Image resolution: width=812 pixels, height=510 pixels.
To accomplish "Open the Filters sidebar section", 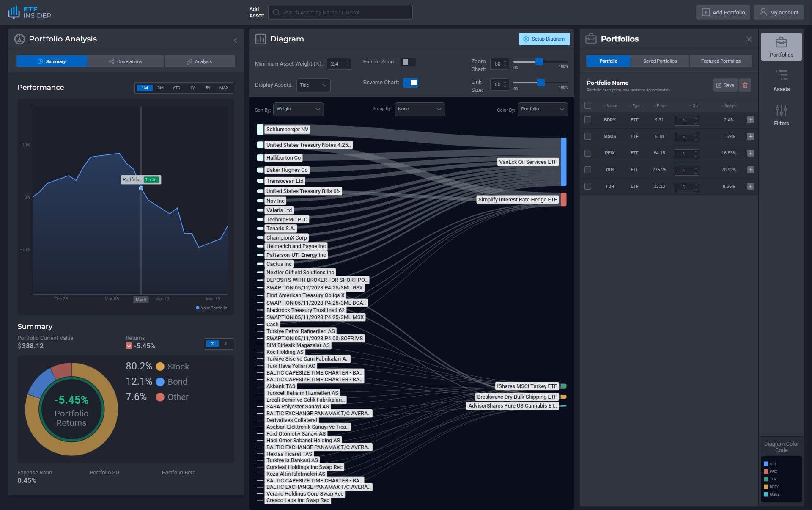I will pos(781,115).
